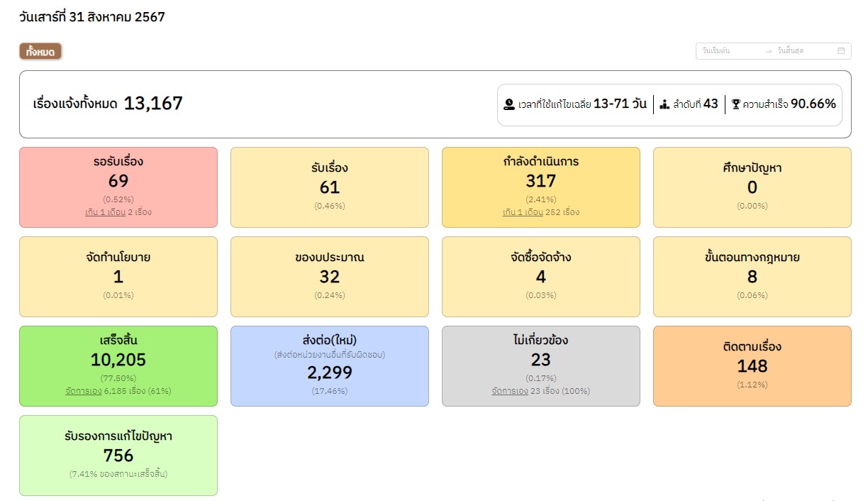868x501 pixels.
Task: Click the arrow between start and end dates
Action: click(768, 51)
